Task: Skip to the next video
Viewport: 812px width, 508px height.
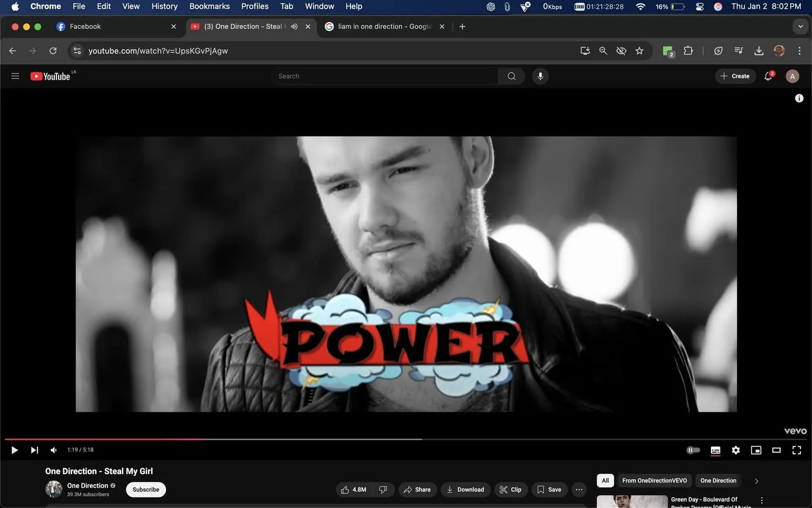Action: (34, 450)
